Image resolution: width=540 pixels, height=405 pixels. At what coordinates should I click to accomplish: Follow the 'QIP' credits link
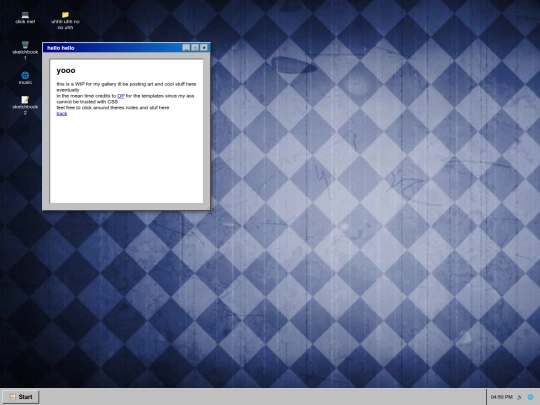pyautogui.click(x=121, y=96)
